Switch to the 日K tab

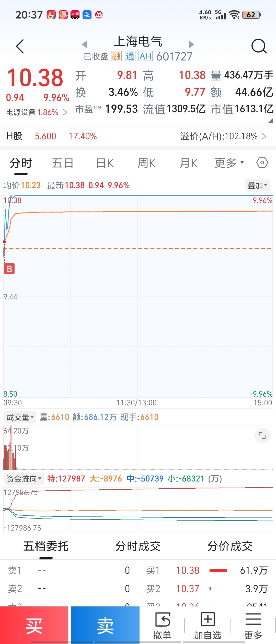pyautogui.click(x=105, y=163)
